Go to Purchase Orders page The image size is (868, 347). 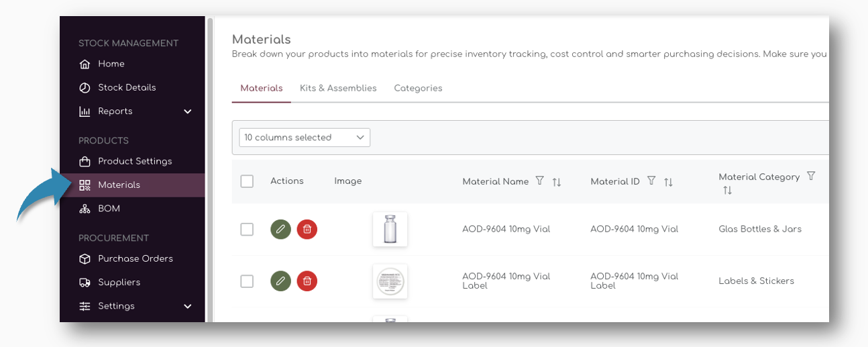coord(135,258)
